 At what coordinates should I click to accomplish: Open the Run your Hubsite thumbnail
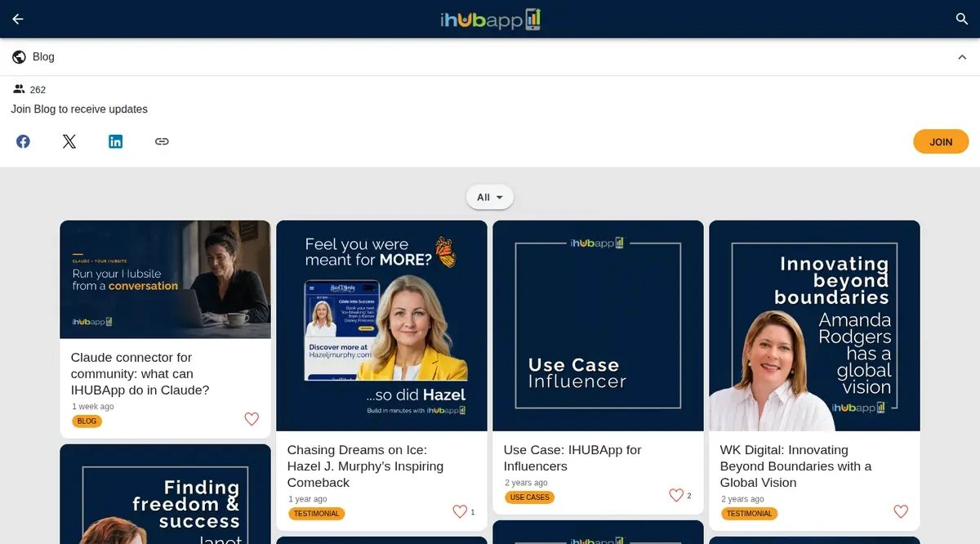click(x=165, y=279)
